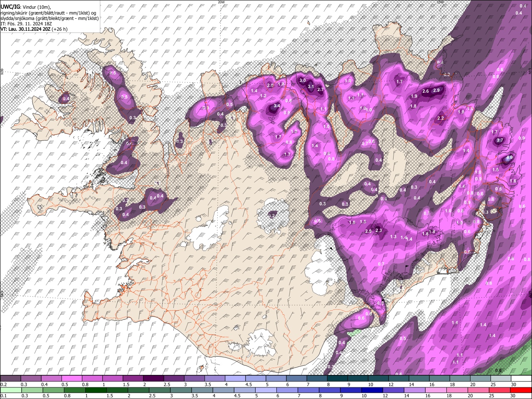Click the 4.9 precipitation value on the map
The image size is (532, 399).
coord(510,158)
